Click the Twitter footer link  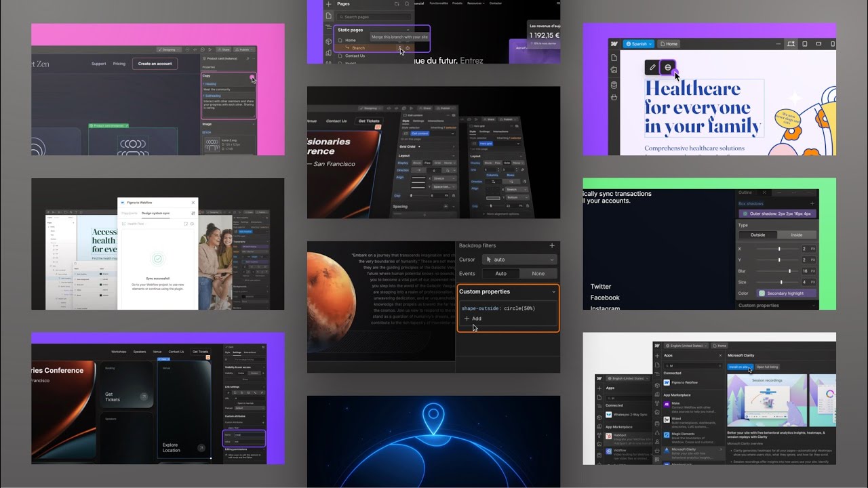(601, 287)
